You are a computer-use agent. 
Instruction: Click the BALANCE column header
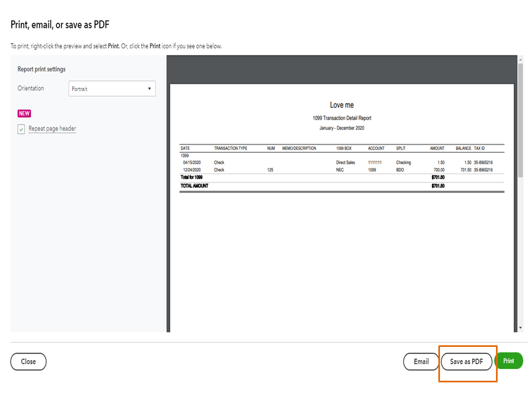click(463, 149)
